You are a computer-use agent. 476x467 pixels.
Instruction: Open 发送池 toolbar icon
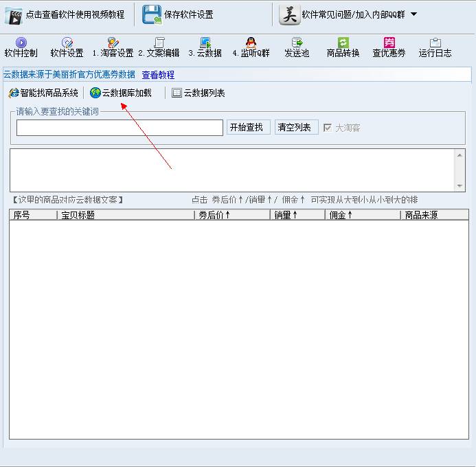(297, 43)
